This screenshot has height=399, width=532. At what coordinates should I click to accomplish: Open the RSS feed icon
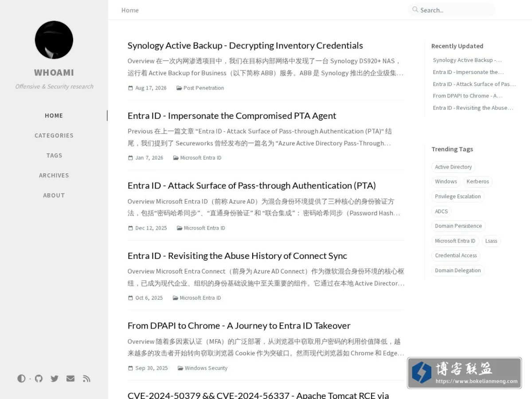[x=86, y=379]
